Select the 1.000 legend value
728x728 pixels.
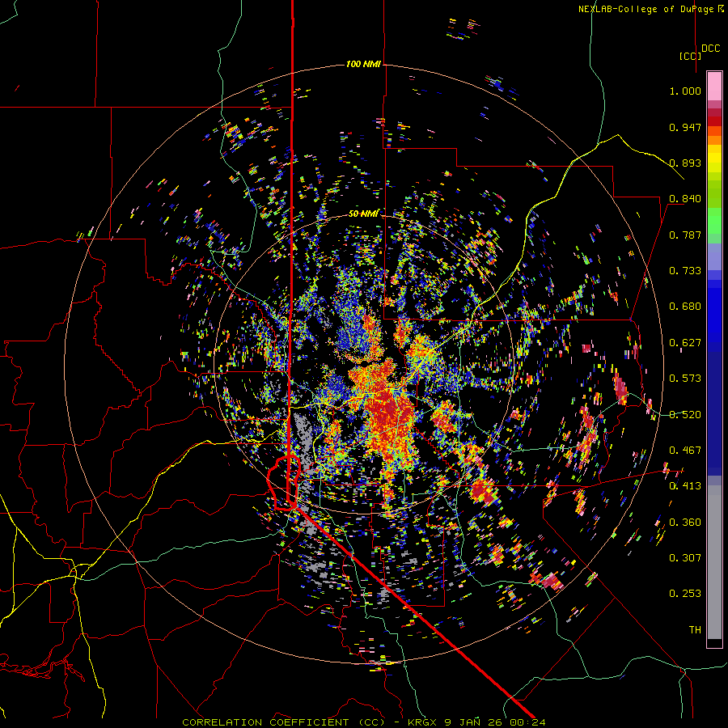pos(685,91)
